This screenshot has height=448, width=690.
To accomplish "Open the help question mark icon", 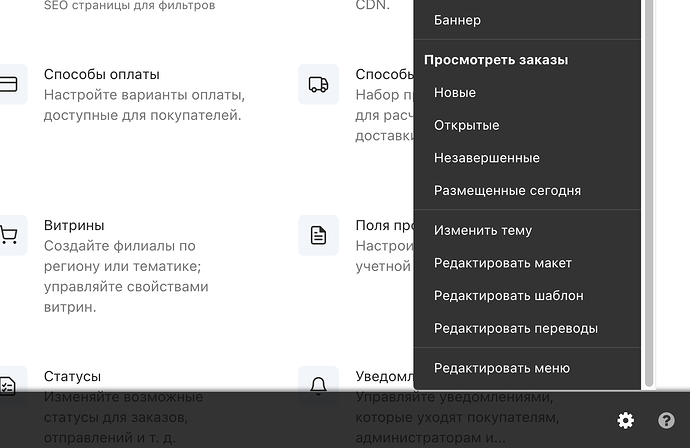I will pyautogui.click(x=666, y=420).
